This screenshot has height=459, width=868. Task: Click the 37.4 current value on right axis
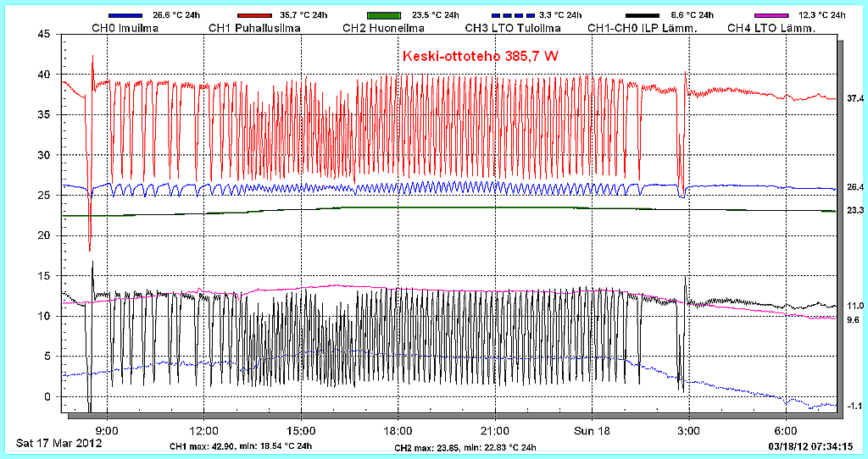coord(855,99)
